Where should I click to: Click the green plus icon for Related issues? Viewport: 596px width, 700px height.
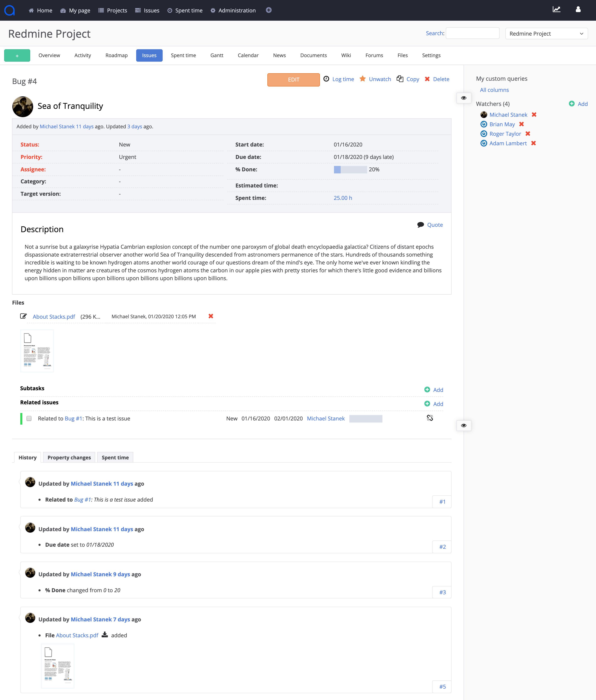point(427,404)
